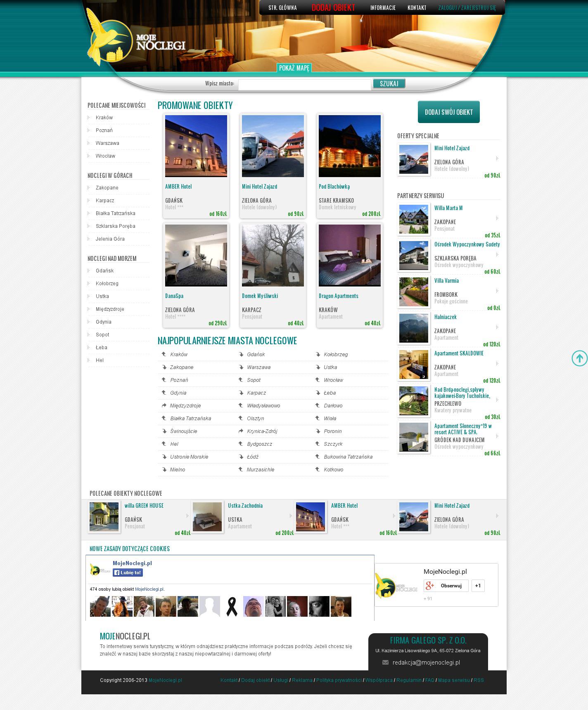Screen dimensions: 588x710
Task: Select Zakopane in the mountain lodging list
Action: [107, 188]
